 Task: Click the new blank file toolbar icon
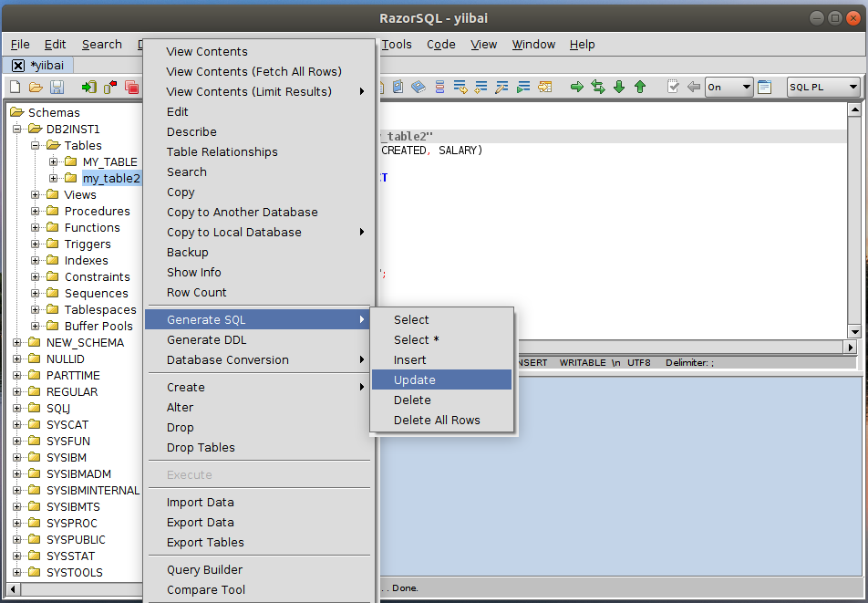pos(15,87)
